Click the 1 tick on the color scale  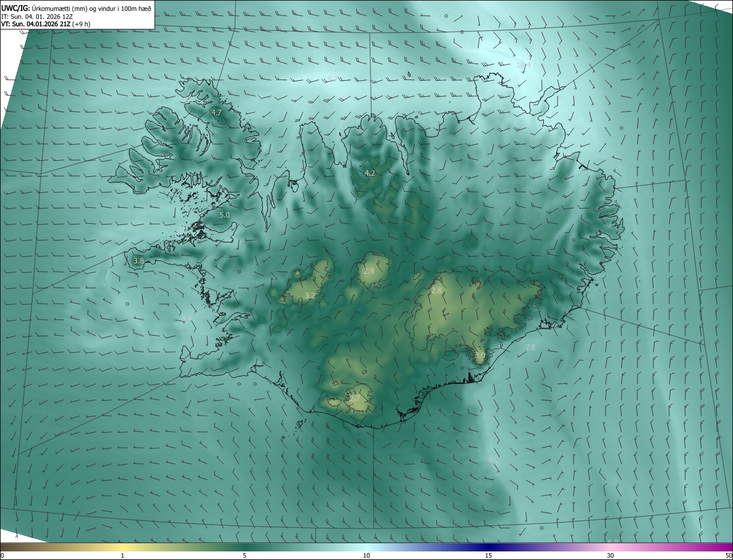pos(123,555)
